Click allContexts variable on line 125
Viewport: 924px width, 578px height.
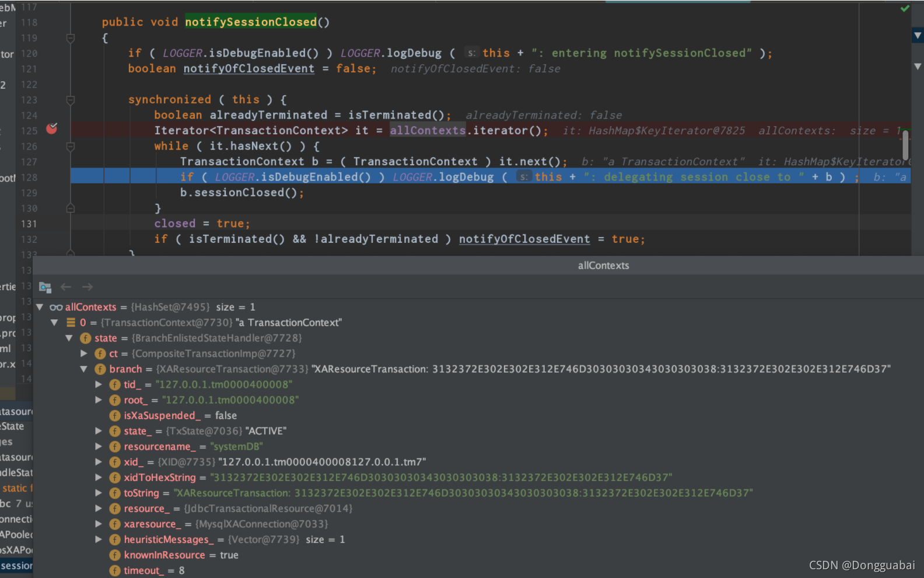[x=428, y=131]
